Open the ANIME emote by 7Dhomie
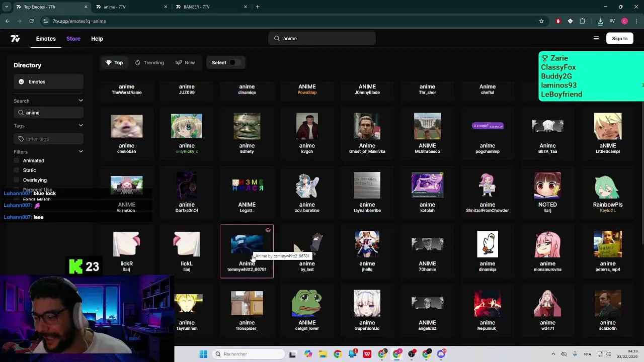 point(427,251)
